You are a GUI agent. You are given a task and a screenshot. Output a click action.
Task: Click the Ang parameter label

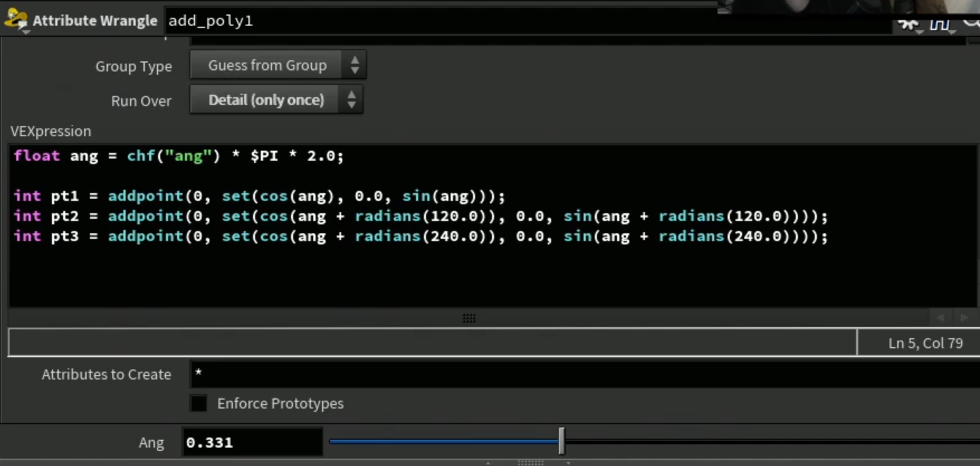point(151,443)
